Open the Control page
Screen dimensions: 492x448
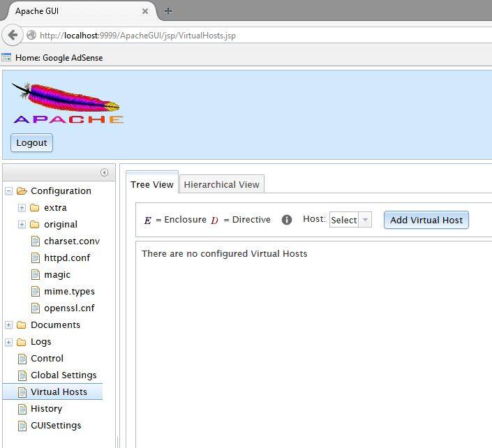(47, 358)
